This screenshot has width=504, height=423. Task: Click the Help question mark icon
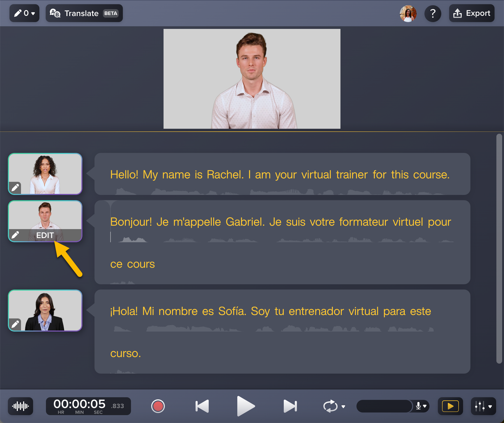click(x=433, y=13)
